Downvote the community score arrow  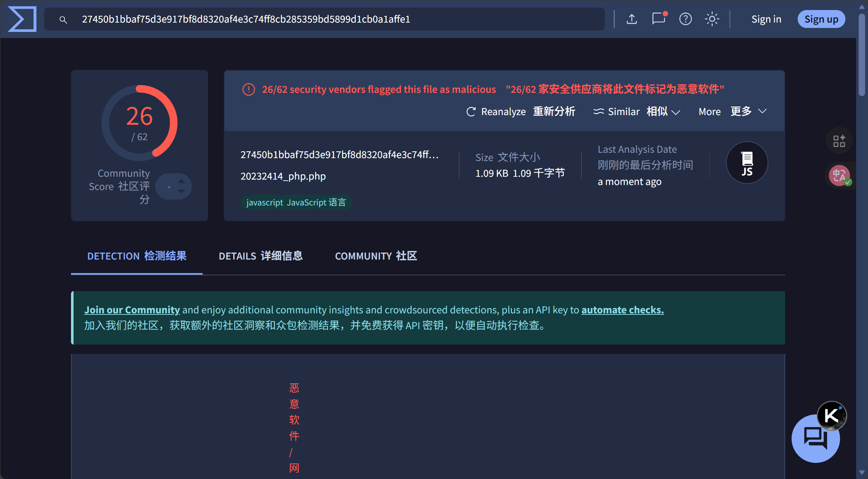click(181, 192)
